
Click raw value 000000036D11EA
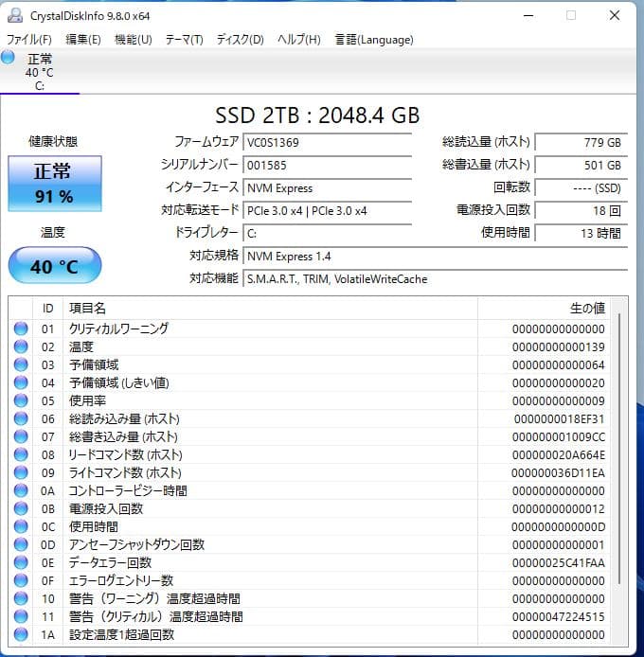[558, 473]
